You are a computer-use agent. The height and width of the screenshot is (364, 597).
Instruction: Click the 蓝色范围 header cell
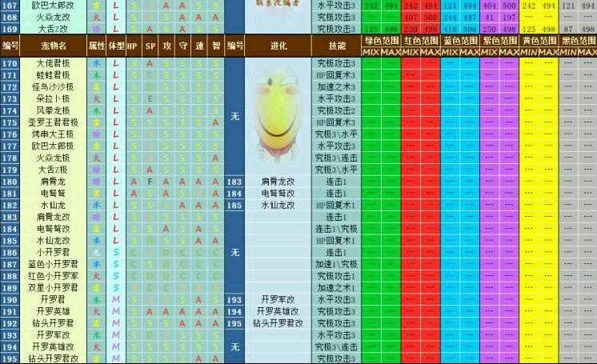461,41
